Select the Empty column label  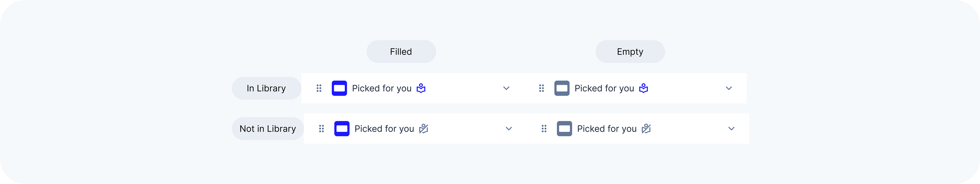[x=630, y=52]
